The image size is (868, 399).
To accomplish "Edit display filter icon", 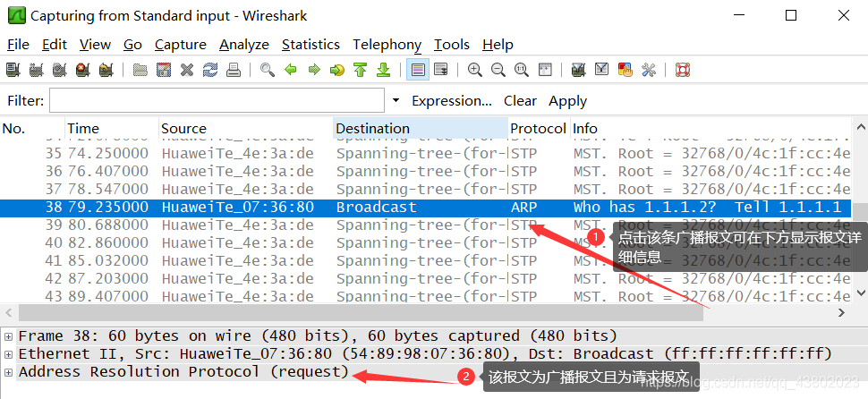I will [601, 70].
